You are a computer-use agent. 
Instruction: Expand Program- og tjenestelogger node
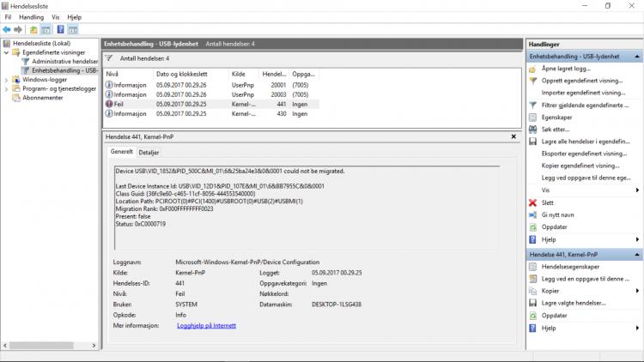7,88
